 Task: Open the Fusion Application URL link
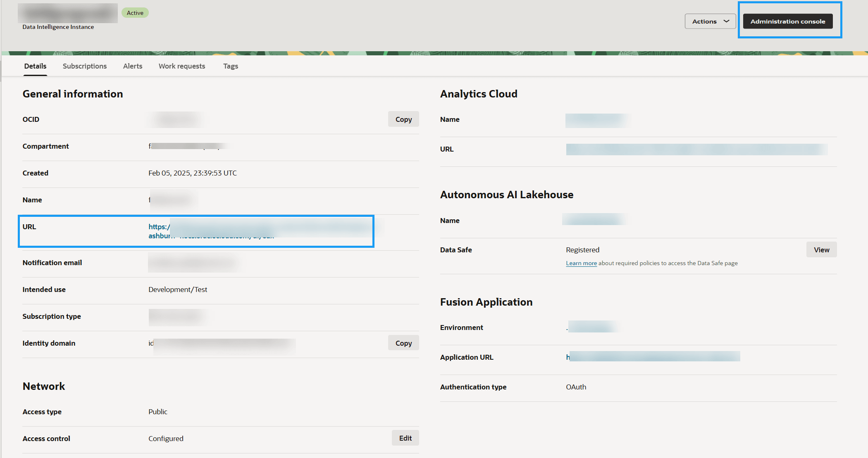coord(653,357)
